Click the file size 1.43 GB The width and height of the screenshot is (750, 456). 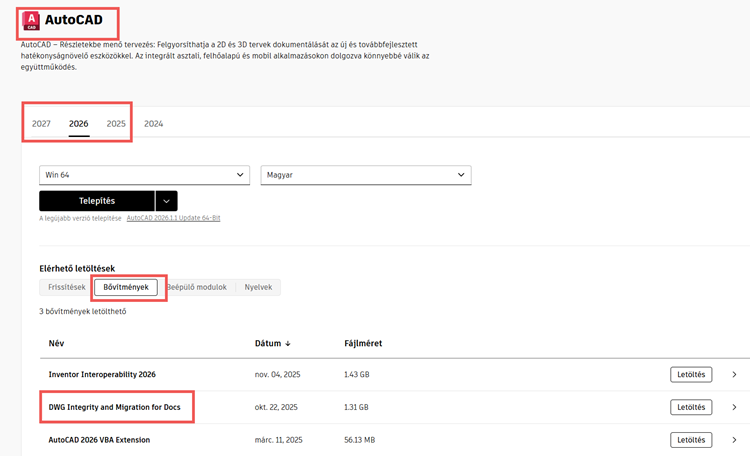click(357, 374)
